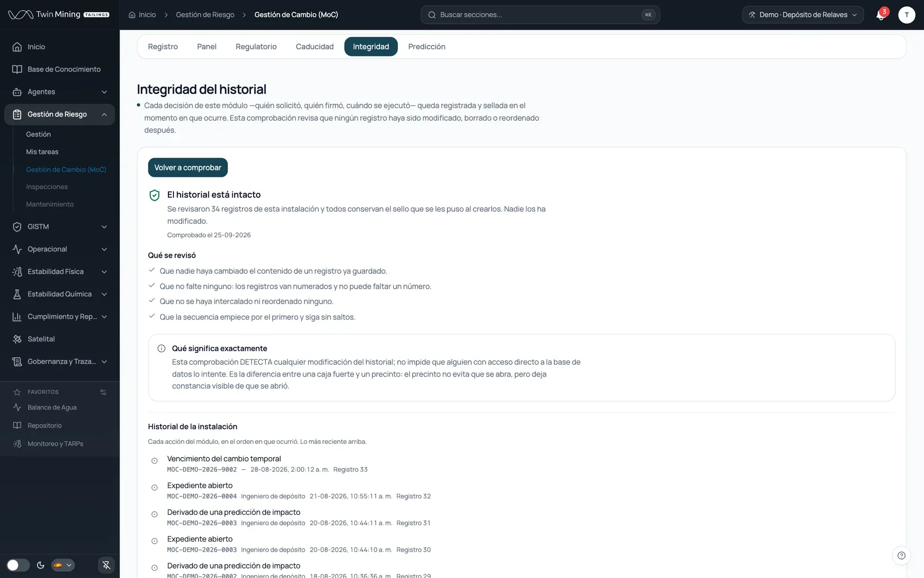Image resolution: width=924 pixels, height=578 pixels.
Task: Click the Volver a comprobar button
Action: (x=188, y=167)
